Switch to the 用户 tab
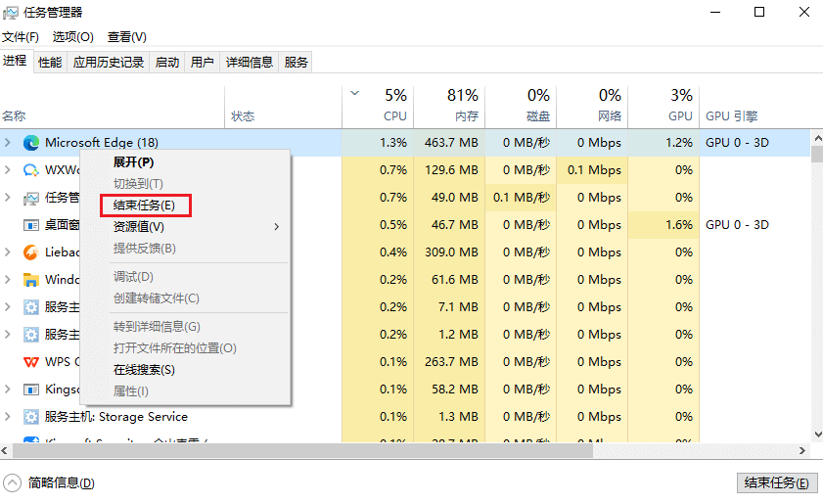This screenshot has height=504, width=823. 202,63
